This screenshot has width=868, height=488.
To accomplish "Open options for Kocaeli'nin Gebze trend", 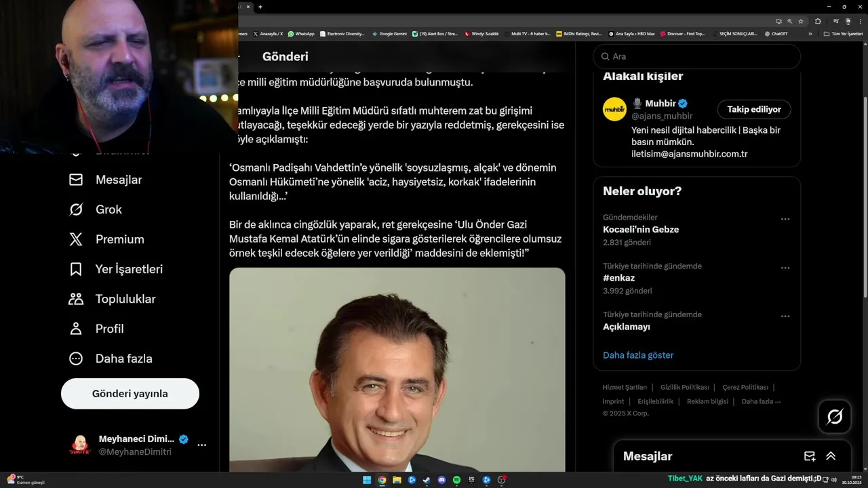I will 785,219.
